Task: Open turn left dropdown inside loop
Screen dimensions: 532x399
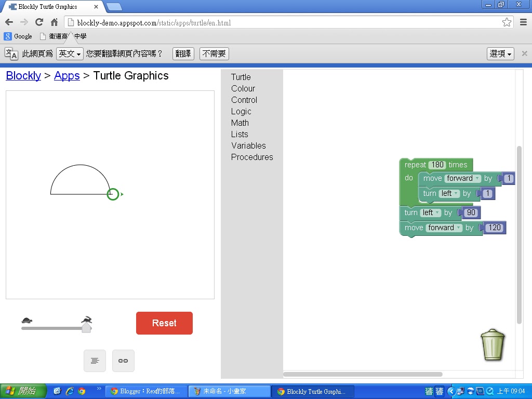Action: tap(449, 193)
